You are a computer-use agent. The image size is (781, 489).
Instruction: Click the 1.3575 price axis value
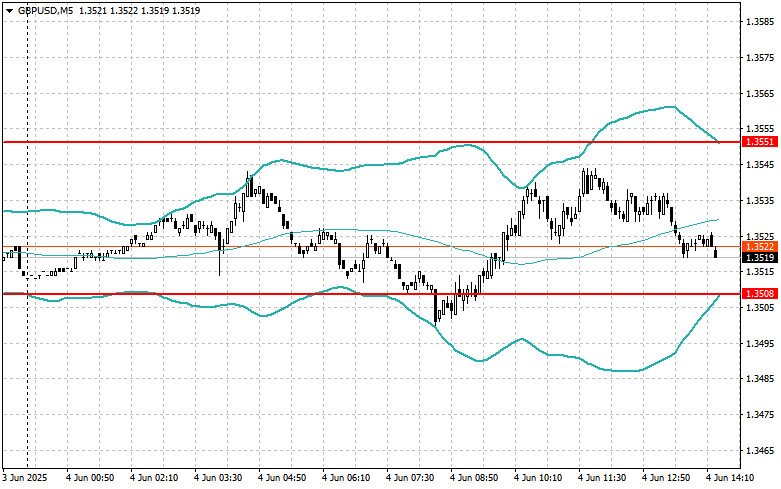(760, 58)
